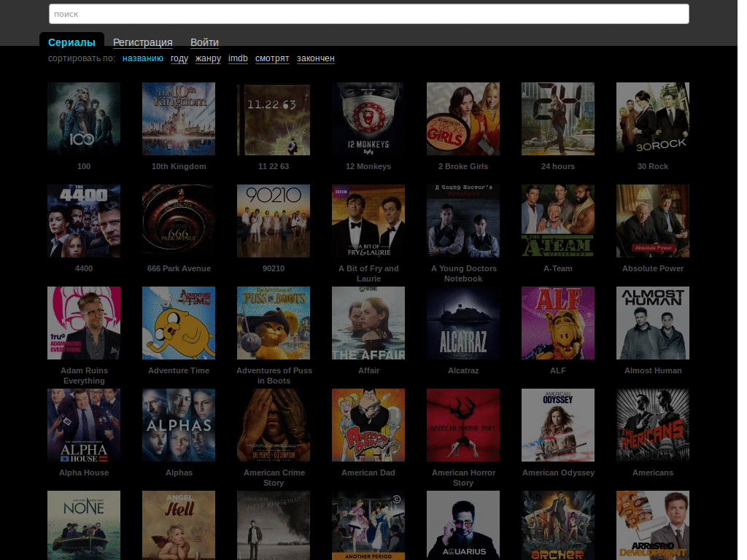Sort series by году
Screen dimensions: 747x560
[179, 58]
